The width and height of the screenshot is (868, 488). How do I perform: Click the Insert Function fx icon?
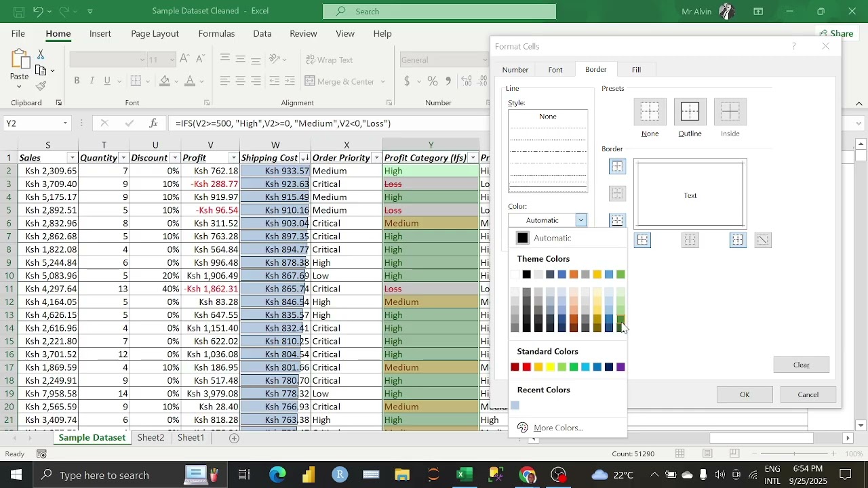pyautogui.click(x=154, y=123)
